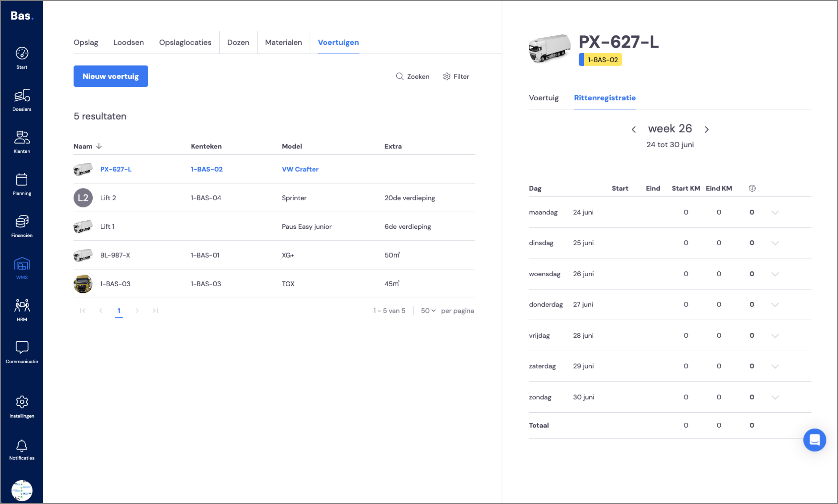This screenshot has height=504, width=838.
Task: Open Dossiers in the sidebar
Action: [22, 100]
